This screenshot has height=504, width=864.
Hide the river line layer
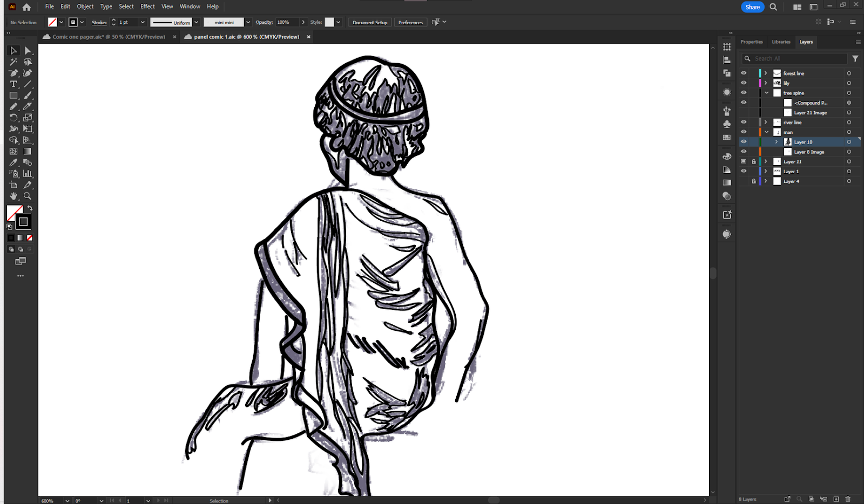(744, 122)
